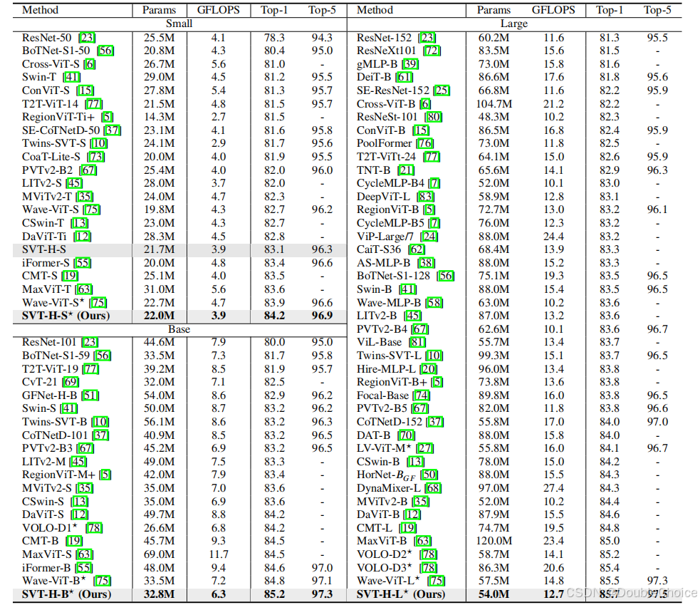Open citation [80] for ResNeSt-101
The image size is (700, 605).
(x=433, y=117)
